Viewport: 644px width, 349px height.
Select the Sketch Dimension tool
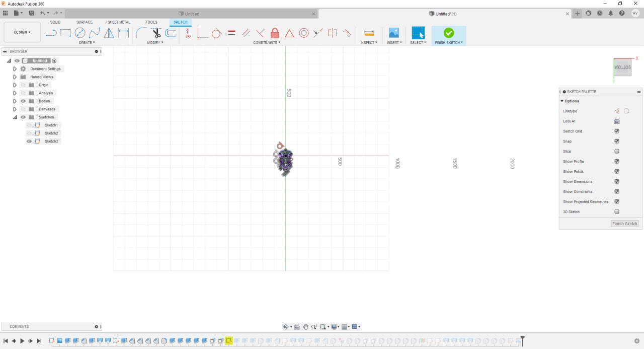(123, 33)
